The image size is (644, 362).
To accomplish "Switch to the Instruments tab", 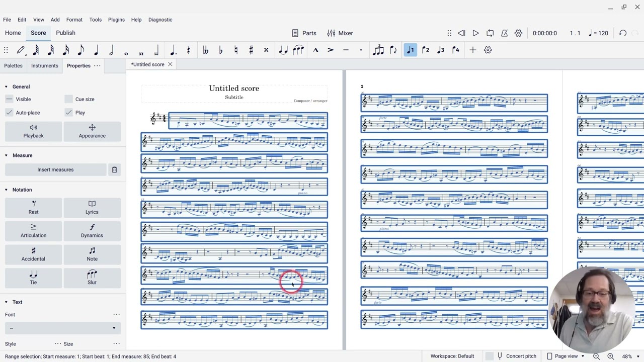I will (45, 65).
